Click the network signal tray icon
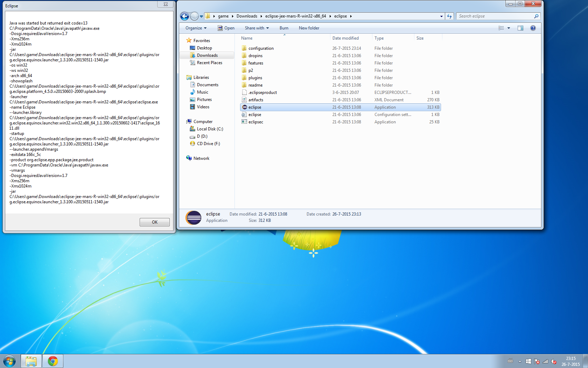Viewport: 588px width, 368px height. [x=545, y=361]
